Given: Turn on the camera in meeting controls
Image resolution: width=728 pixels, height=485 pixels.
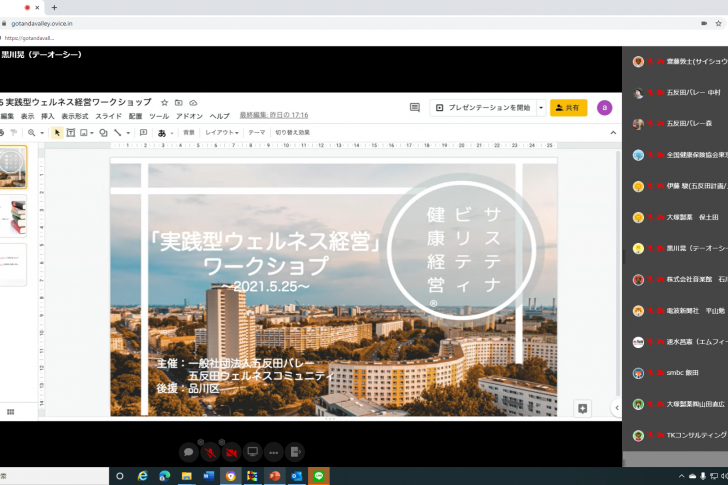Looking at the screenshot, I should (231, 452).
